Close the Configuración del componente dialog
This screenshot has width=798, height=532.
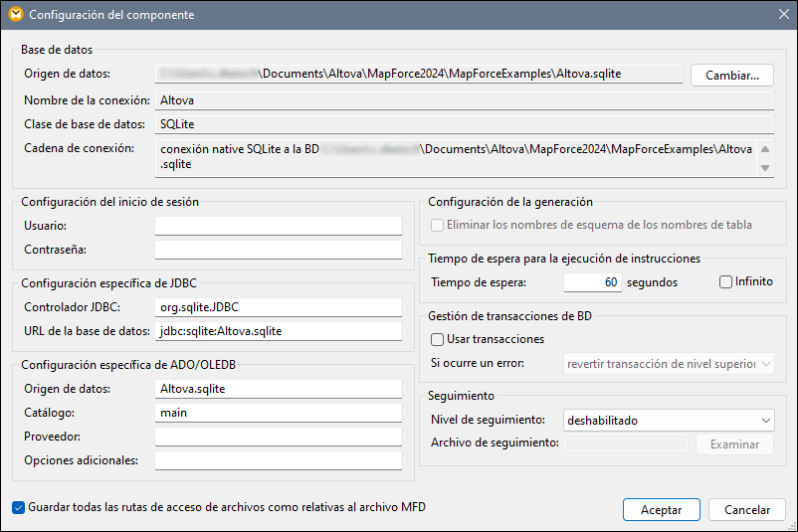[x=781, y=15]
